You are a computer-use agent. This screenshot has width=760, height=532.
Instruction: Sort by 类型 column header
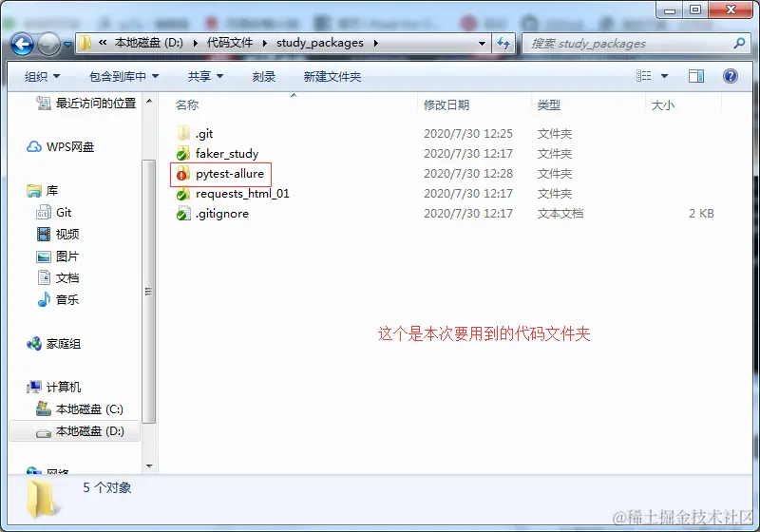click(549, 104)
